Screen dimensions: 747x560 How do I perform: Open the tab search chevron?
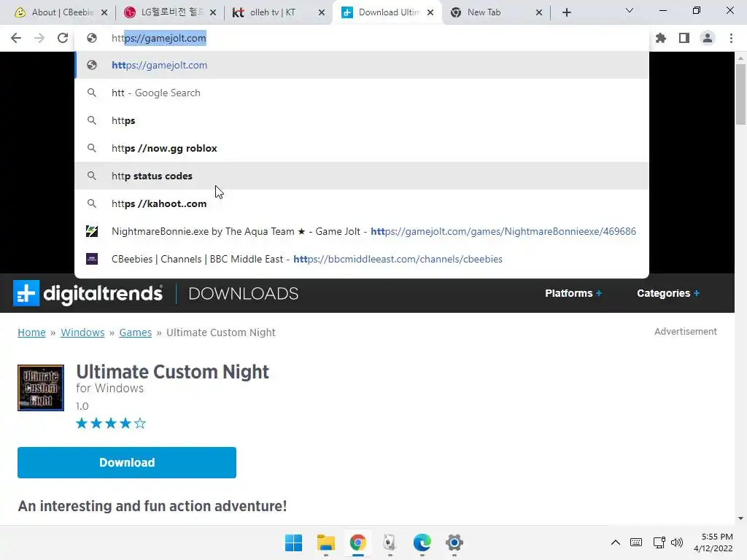pyautogui.click(x=630, y=10)
